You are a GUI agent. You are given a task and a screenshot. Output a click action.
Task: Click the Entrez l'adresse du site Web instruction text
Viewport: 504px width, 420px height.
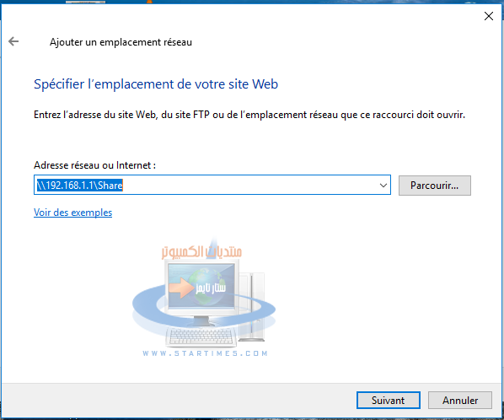tap(249, 115)
